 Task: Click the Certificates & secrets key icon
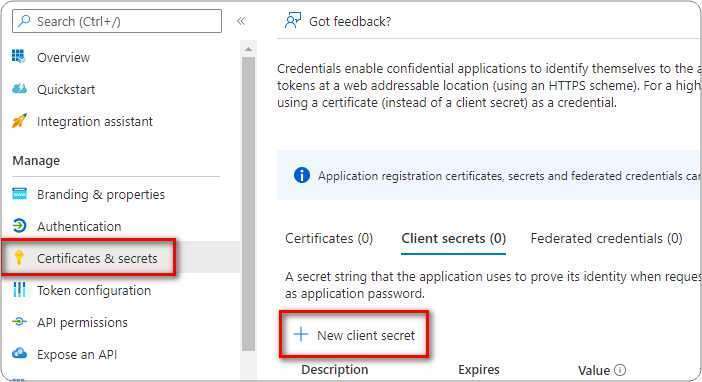[19, 258]
